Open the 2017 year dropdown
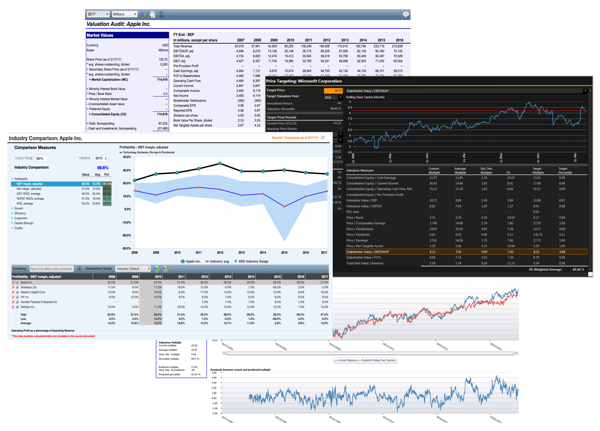This screenshot has width=600, height=431. coord(97,15)
